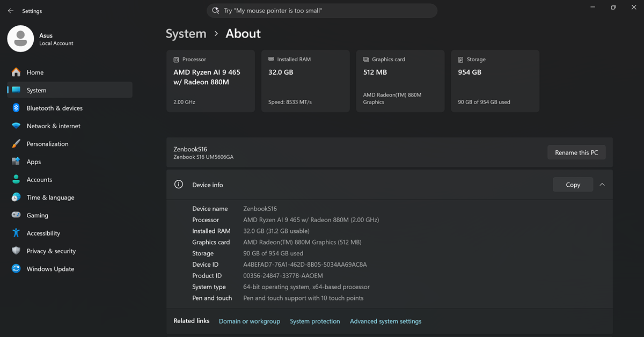This screenshot has width=644, height=337.
Task: Click the Asus profile avatar picture
Action: 20,39
